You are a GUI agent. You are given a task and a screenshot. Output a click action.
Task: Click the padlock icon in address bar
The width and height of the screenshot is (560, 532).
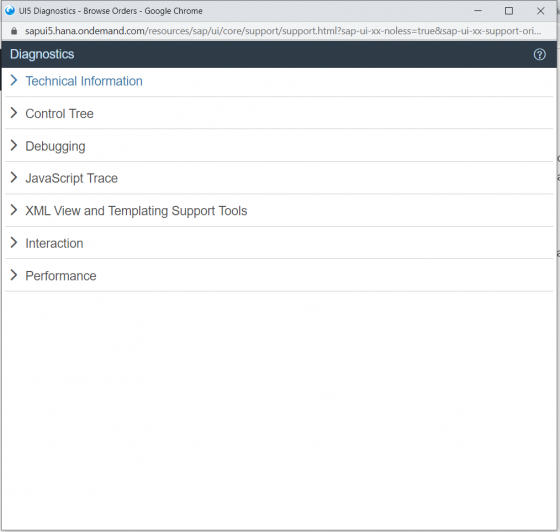[14, 31]
